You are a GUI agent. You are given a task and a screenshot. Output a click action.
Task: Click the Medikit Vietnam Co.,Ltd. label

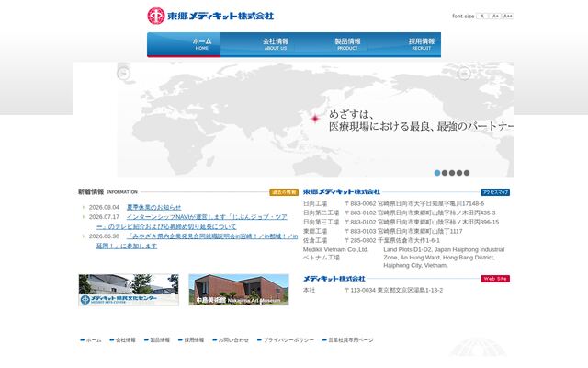(335, 249)
